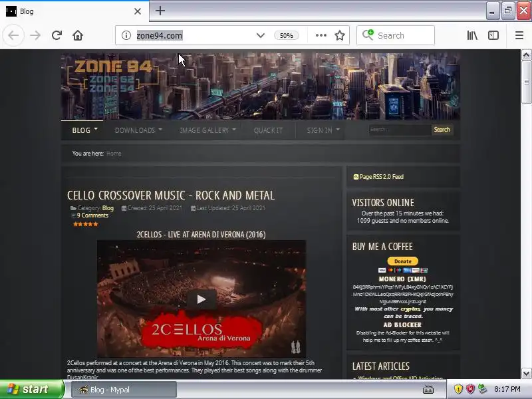Reset the 50% zoom level badge
Image resolution: width=532 pixels, height=399 pixels.
[x=287, y=35]
